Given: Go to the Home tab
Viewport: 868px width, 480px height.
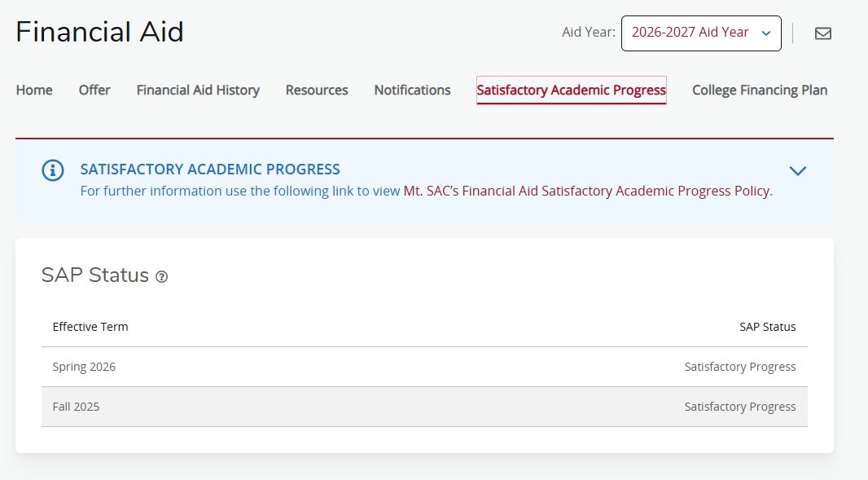Looking at the screenshot, I should [34, 90].
